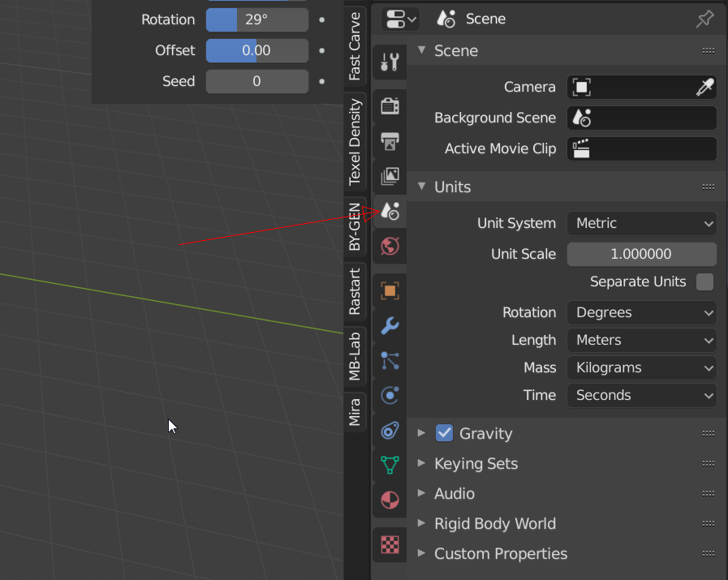This screenshot has height=580, width=728.
Task: Click the Seed value field
Action: coord(257,82)
